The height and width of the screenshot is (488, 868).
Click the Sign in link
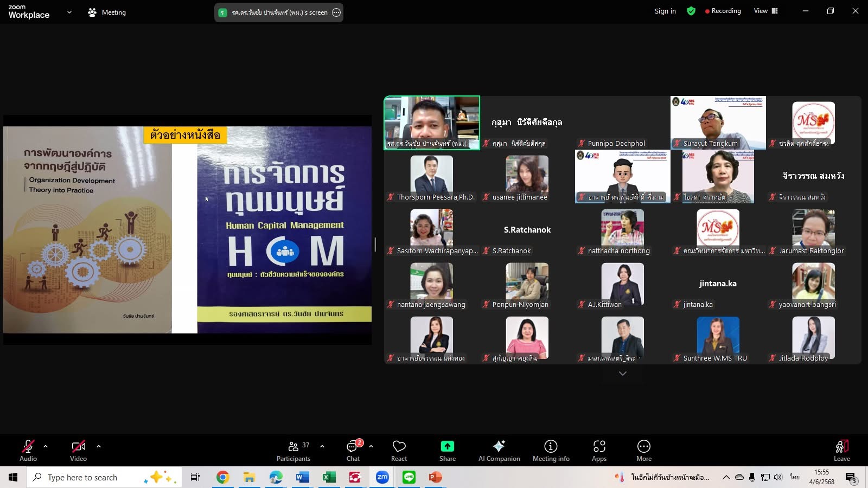(x=665, y=11)
